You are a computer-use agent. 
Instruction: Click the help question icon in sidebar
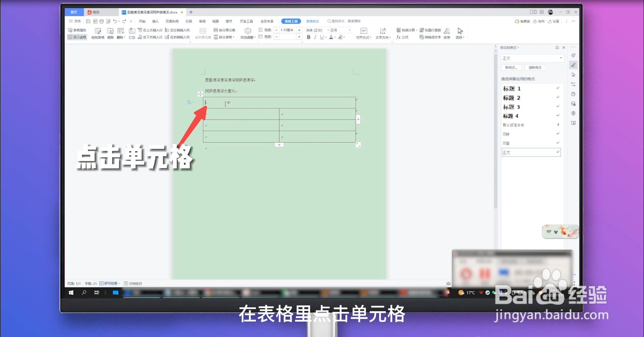click(573, 94)
